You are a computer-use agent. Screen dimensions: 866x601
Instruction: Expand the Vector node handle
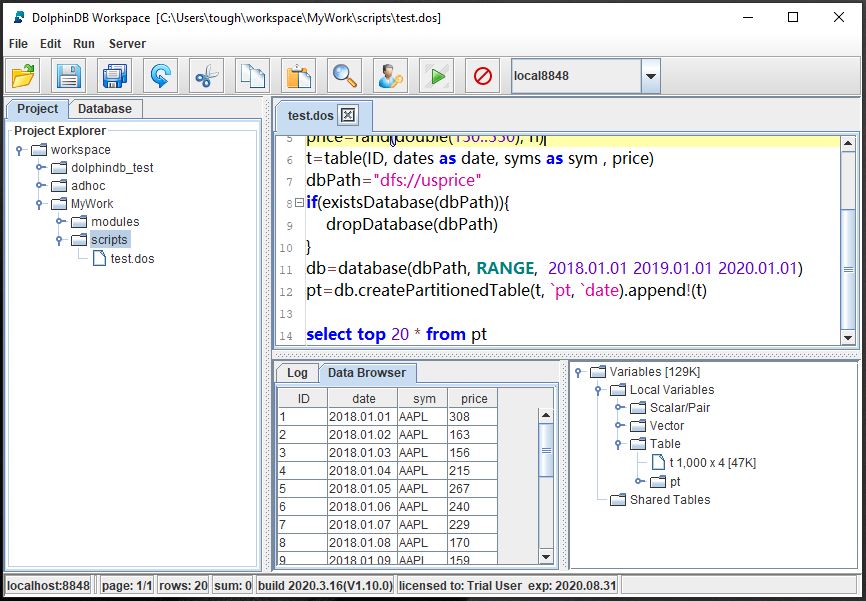click(619, 426)
